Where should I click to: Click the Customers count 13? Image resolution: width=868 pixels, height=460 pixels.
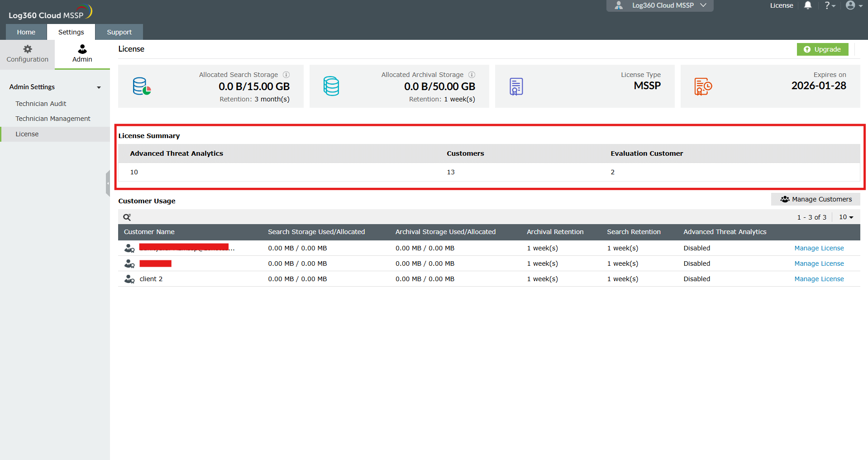450,172
